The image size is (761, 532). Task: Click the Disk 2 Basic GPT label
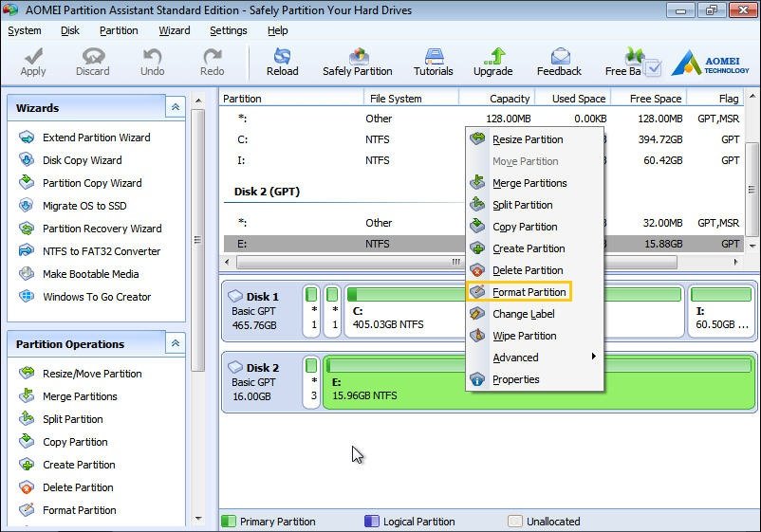pos(262,382)
